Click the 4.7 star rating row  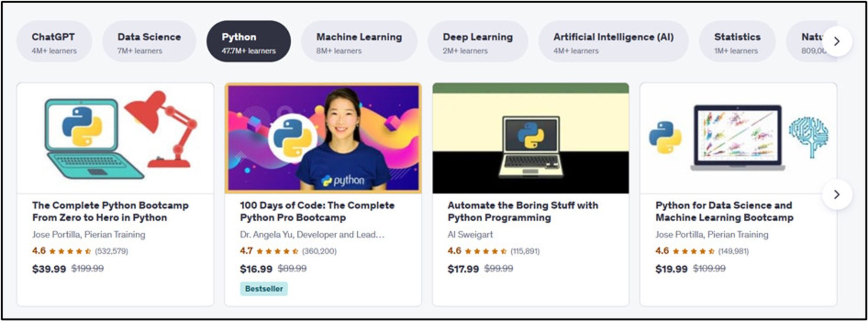tap(288, 251)
